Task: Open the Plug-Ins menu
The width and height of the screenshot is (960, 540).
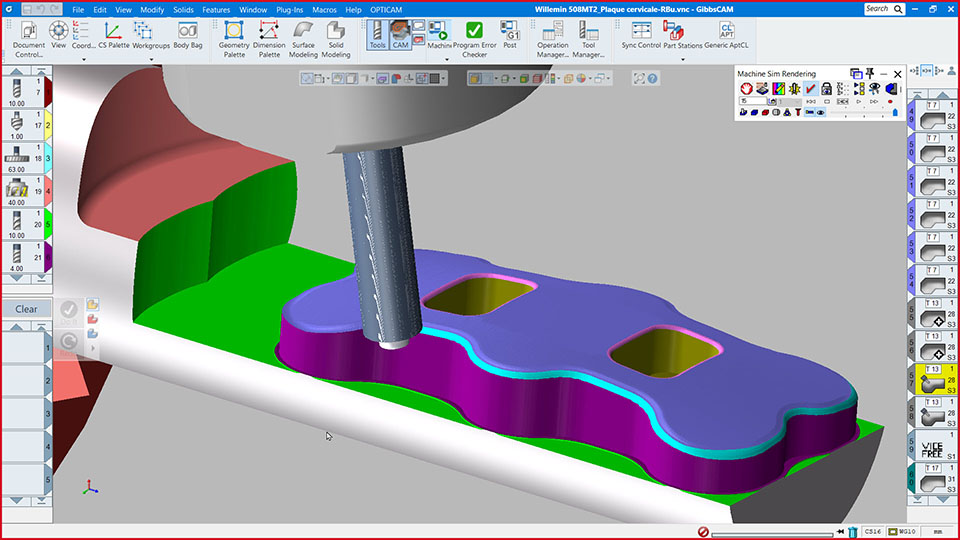Action: 291,9
